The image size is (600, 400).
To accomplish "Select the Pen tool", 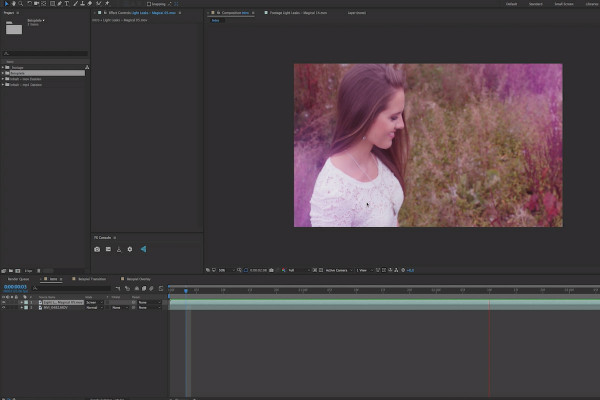I will 60,3.
